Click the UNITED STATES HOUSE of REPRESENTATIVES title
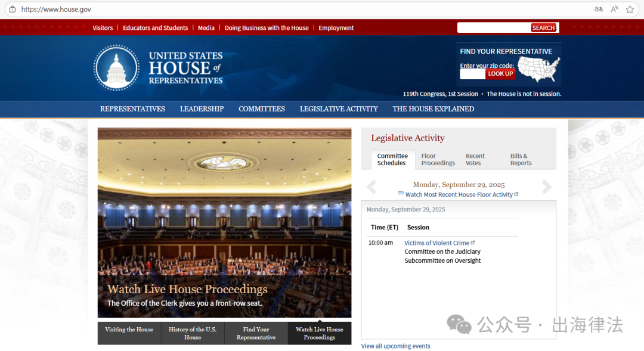This screenshot has width=644, height=351. coord(185,68)
